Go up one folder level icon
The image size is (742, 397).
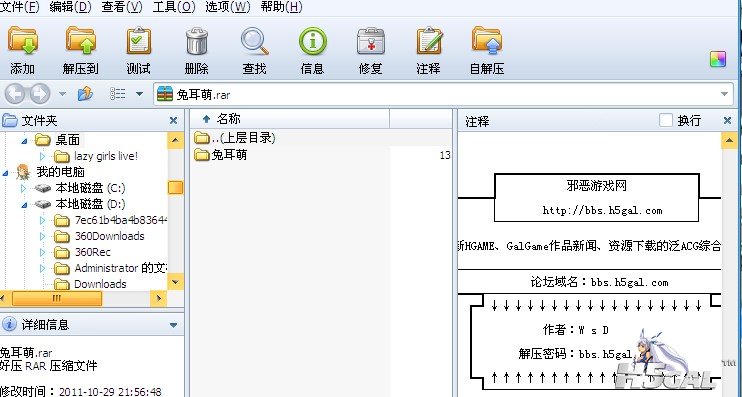(85, 94)
